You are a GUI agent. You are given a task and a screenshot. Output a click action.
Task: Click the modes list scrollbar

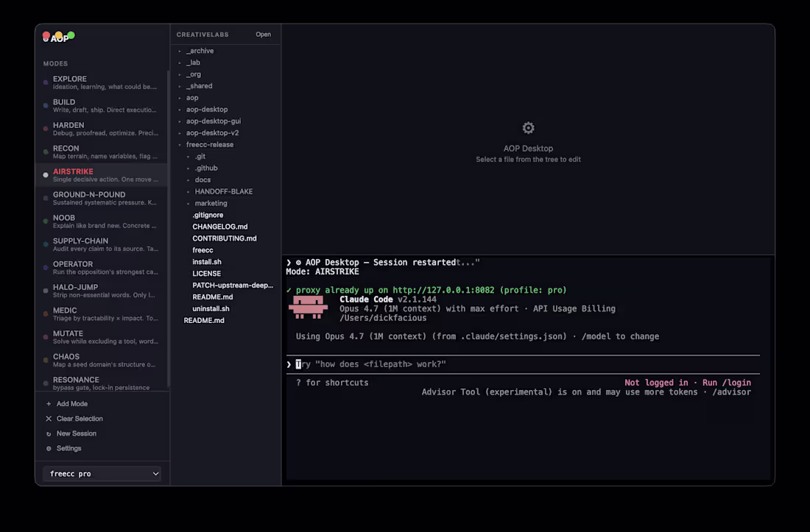pyautogui.click(x=168, y=230)
